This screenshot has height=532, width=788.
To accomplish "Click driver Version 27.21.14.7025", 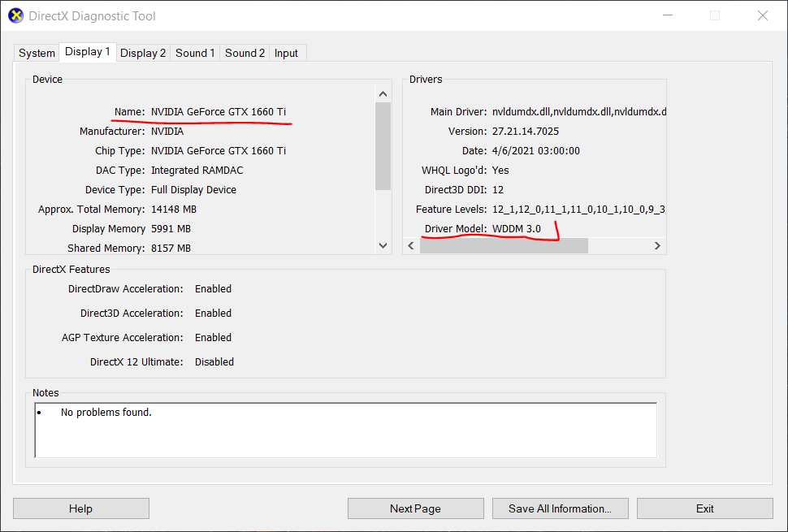I will point(526,131).
